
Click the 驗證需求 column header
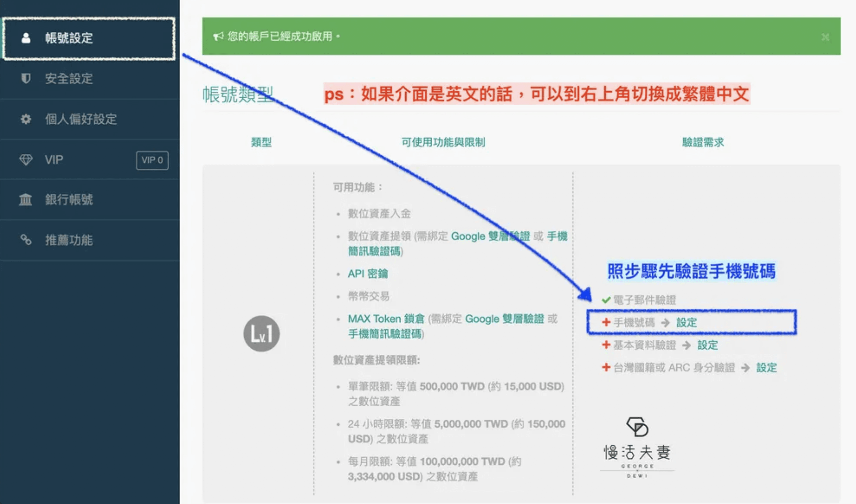tap(703, 142)
